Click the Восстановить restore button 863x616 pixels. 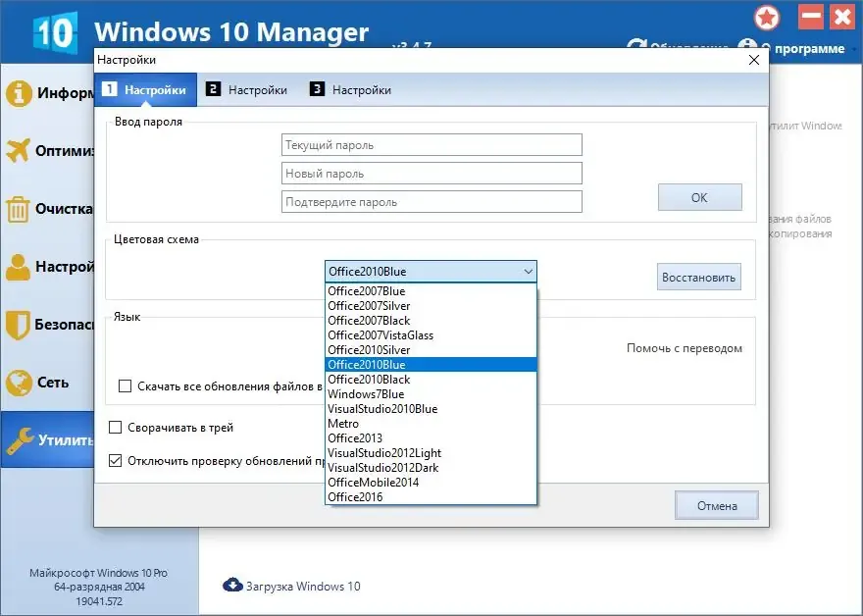coord(699,277)
